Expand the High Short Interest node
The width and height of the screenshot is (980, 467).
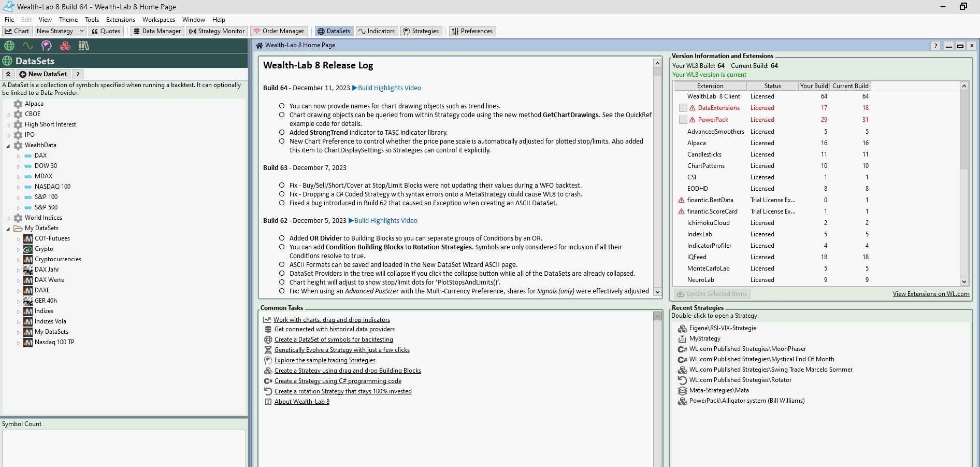[8, 125]
